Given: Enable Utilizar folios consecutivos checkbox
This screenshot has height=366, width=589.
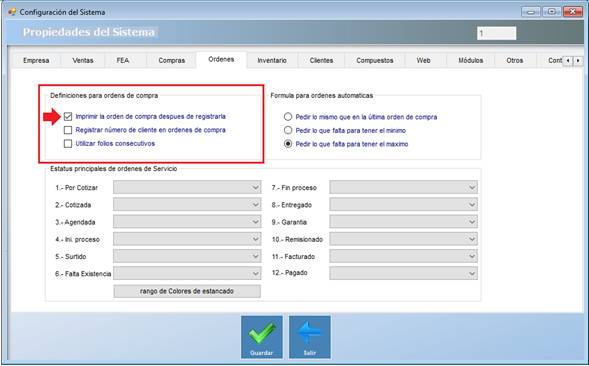Looking at the screenshot, I should pos(68,144).
